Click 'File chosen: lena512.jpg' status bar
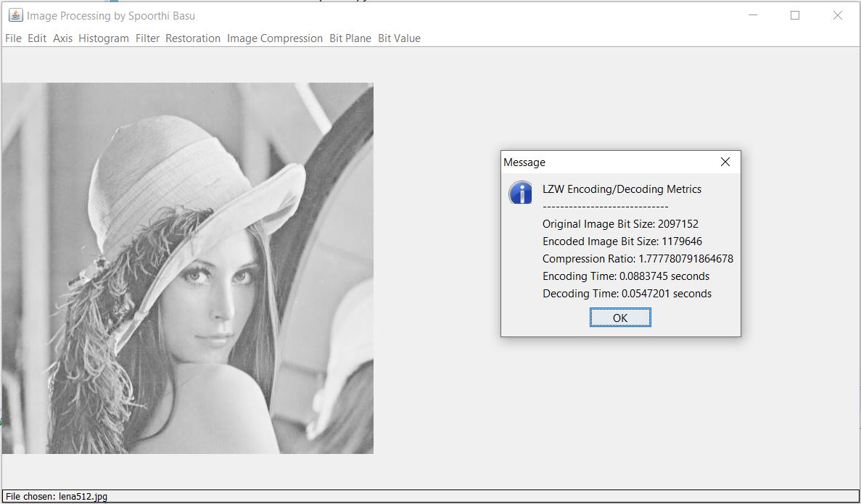Screen dimensions: 861x504 tap(430, 496)
